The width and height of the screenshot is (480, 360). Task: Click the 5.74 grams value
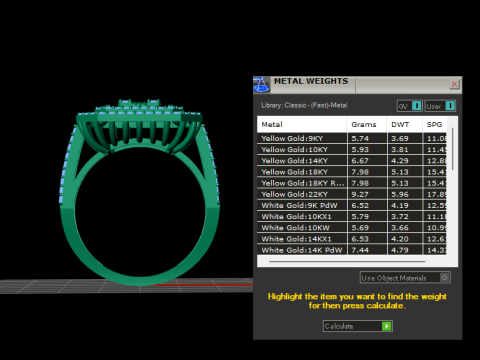point(360,138)
